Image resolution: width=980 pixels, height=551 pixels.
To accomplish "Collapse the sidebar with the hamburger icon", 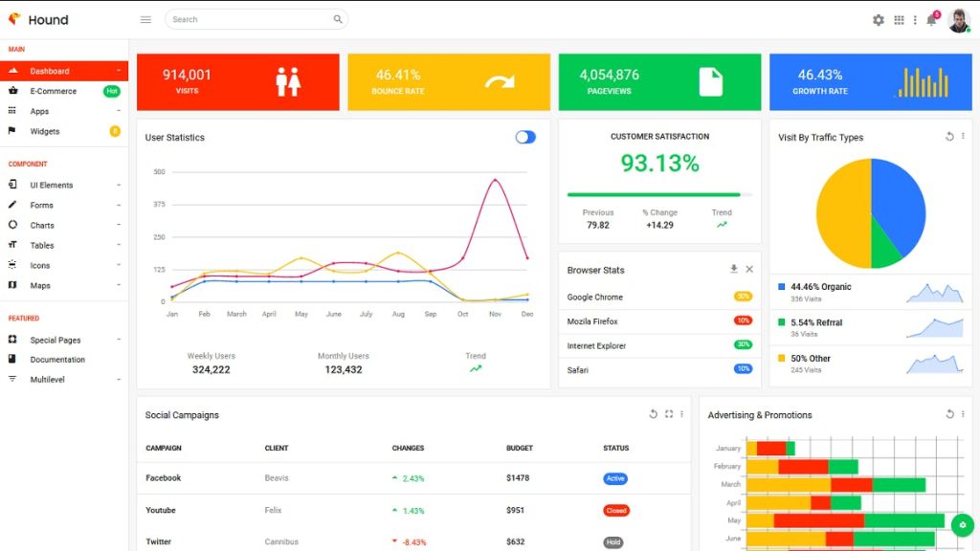I will pos(145,19).
